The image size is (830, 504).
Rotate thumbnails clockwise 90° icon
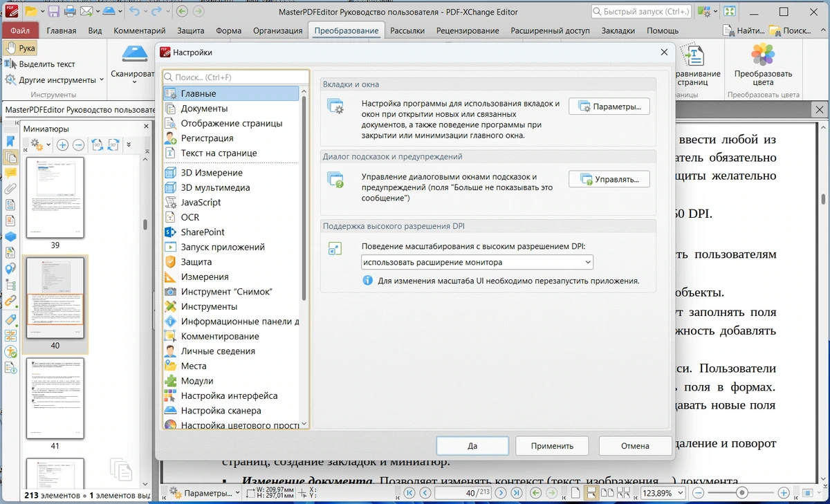point(113,145)
